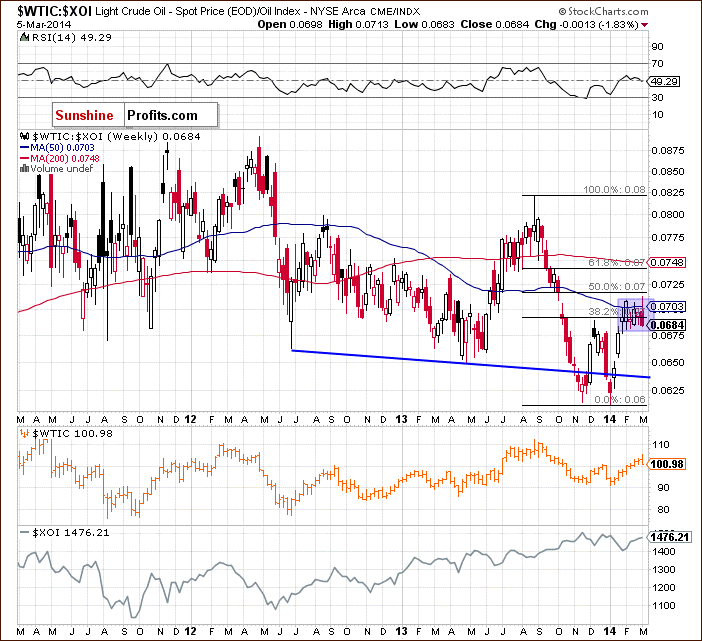Click the red MA(200) legend line marker
702x641 pixels.
pos(24,158)
